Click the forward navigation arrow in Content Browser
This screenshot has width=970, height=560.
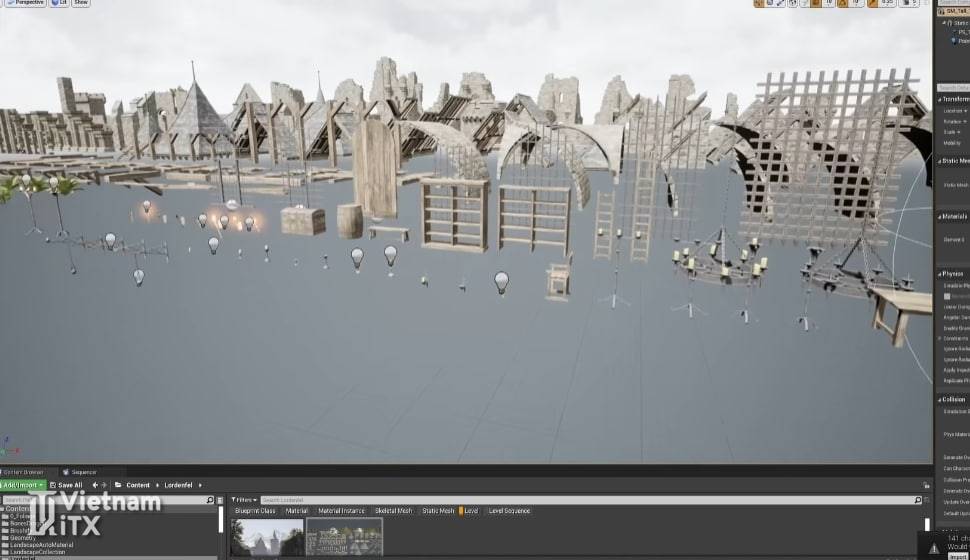point(106,485)
